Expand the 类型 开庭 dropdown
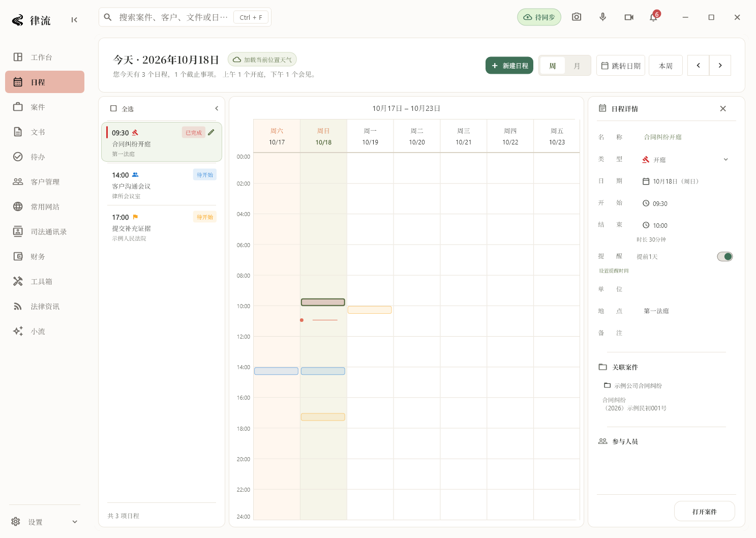 pos(685,160)
